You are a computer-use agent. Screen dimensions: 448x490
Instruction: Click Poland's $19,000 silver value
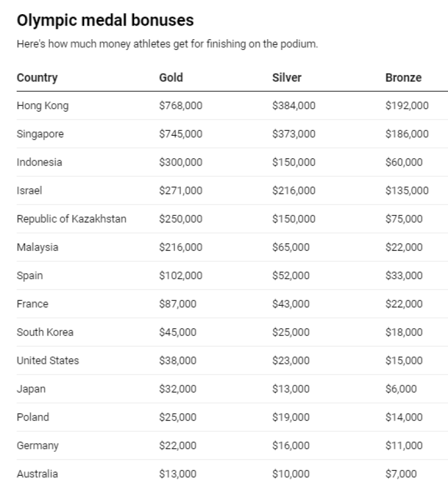(291, 417)
